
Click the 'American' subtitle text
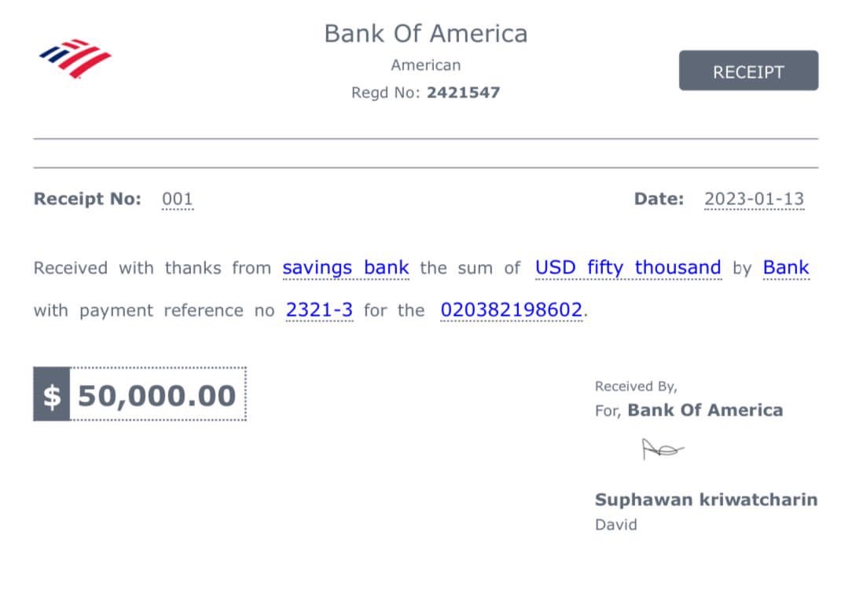pos(426,65)
